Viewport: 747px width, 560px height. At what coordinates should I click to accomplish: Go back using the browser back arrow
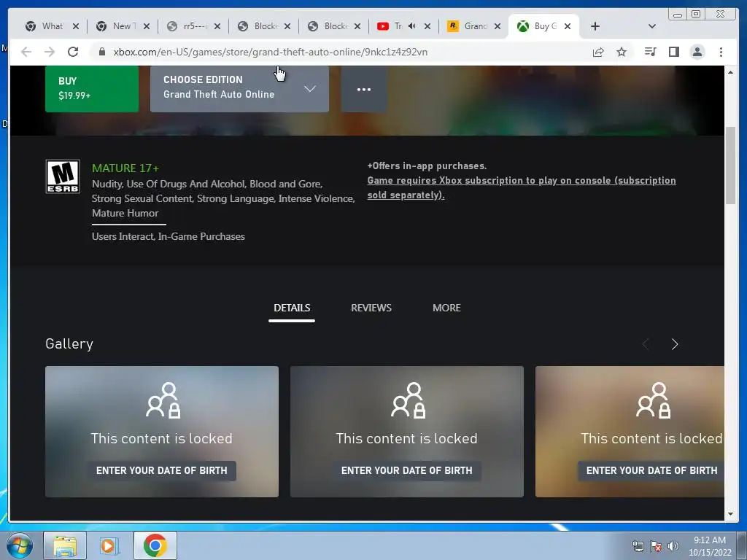tap(26, 52)
